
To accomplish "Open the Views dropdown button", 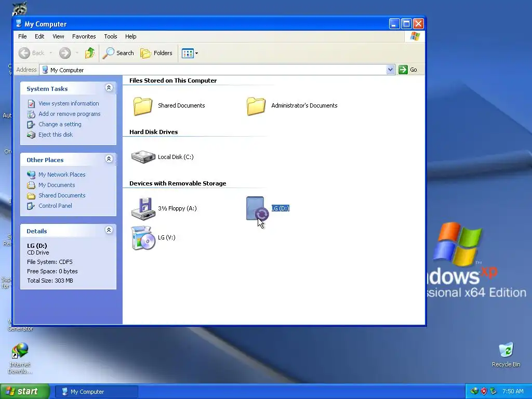I will (x=190, y=53).
